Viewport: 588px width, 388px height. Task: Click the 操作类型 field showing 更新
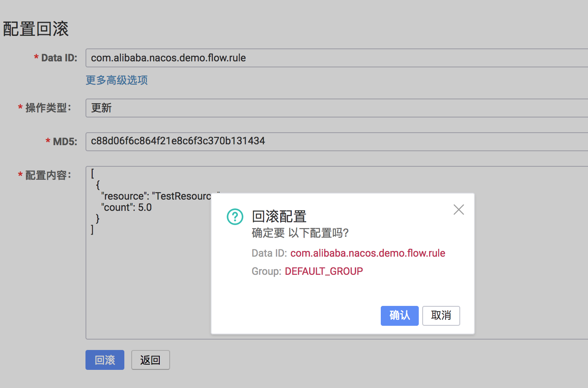click(x=337, y=108)
